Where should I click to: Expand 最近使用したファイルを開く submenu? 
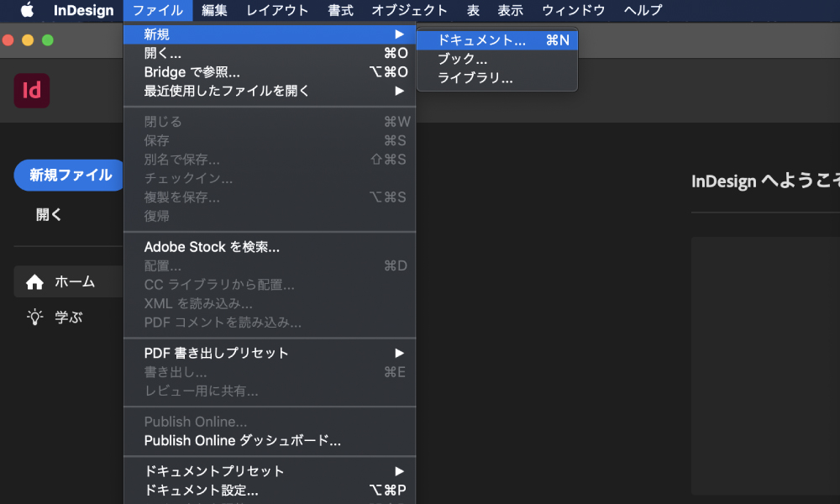[x=270, y=91]
